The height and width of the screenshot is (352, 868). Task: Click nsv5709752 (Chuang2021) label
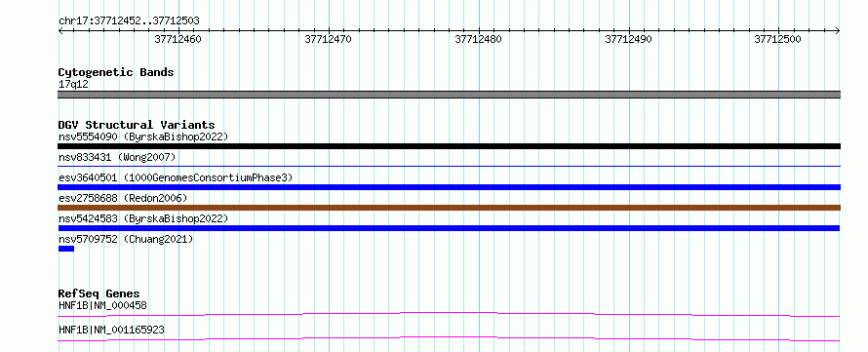click(x=126, y=239)
